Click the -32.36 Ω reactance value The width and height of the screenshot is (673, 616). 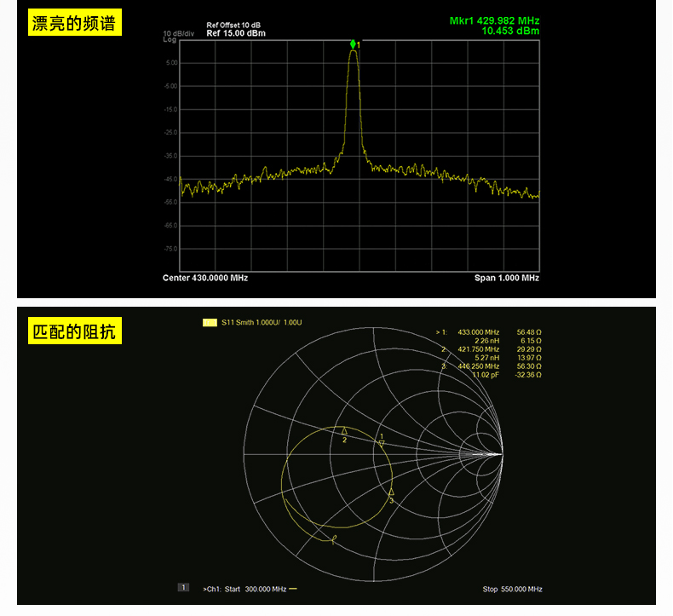[528, 375]
